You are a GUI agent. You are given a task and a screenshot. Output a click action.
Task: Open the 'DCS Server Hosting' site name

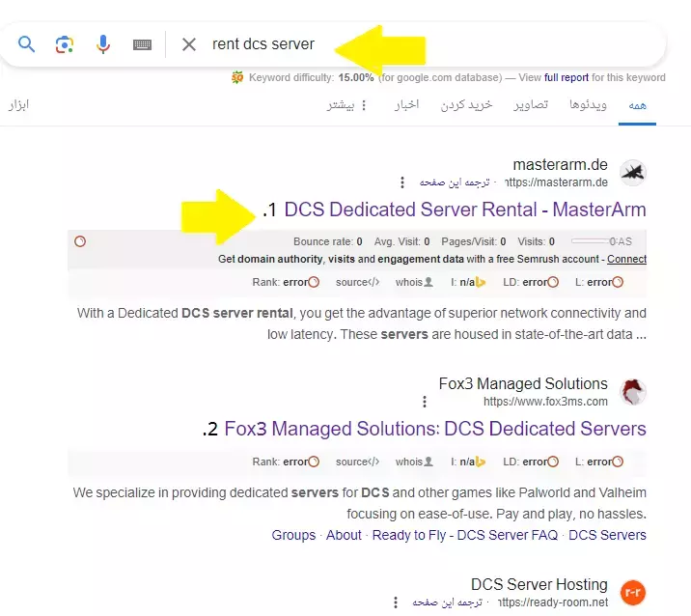(x=539, y=584)
